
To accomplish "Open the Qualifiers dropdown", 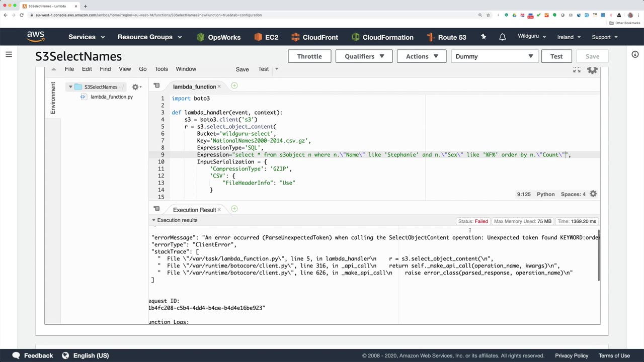I will (x=364, y=56).
